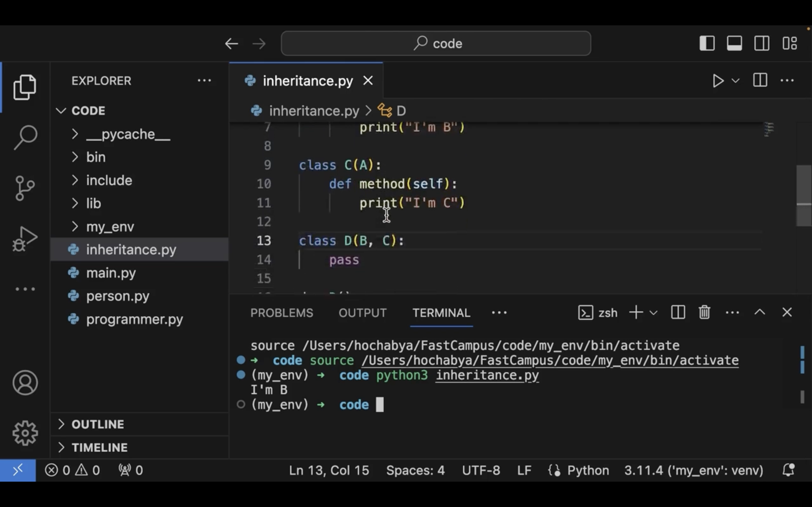
Task: Switch to the PROBLEMS tab
Action: (282, 313)
